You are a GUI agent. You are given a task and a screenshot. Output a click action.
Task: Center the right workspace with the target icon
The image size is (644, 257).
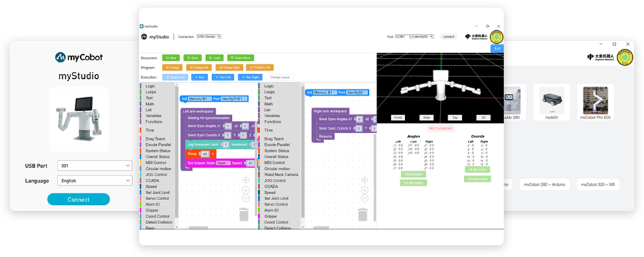364,180
